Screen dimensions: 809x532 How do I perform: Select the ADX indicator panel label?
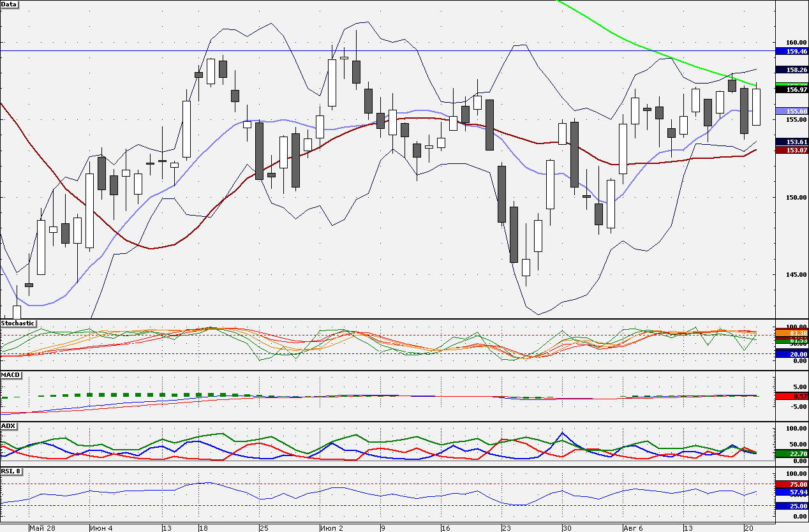[x=8, y=425]
